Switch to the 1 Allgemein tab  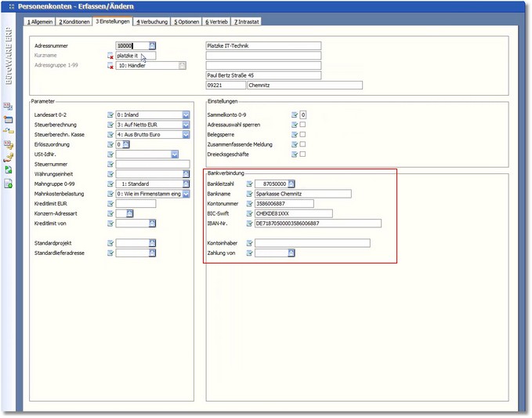pyautogui.click(x=41, y=21)
